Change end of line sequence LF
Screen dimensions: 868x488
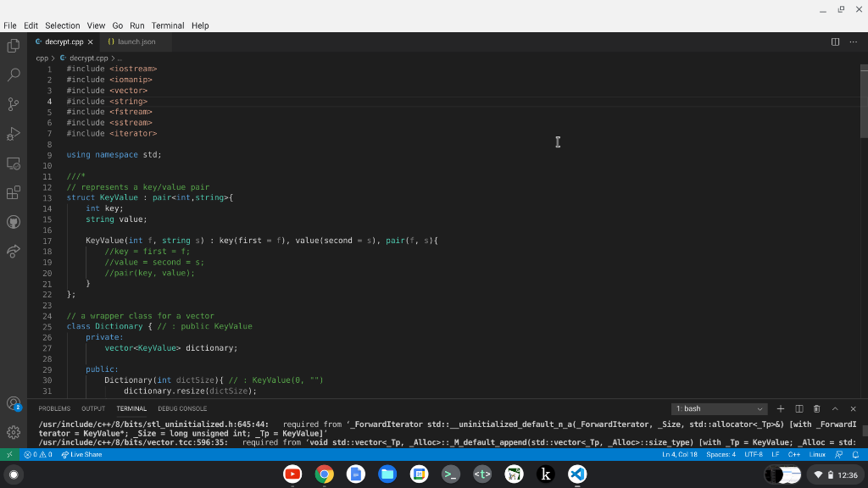776,455
